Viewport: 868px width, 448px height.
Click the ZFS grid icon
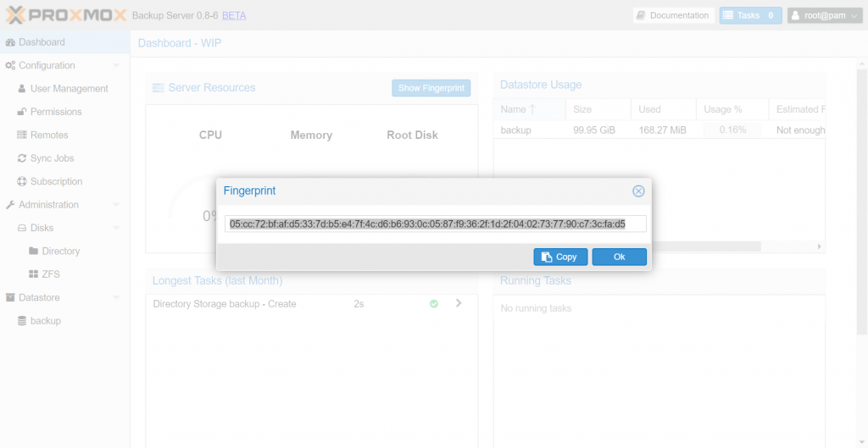click(x=34, y=274)
